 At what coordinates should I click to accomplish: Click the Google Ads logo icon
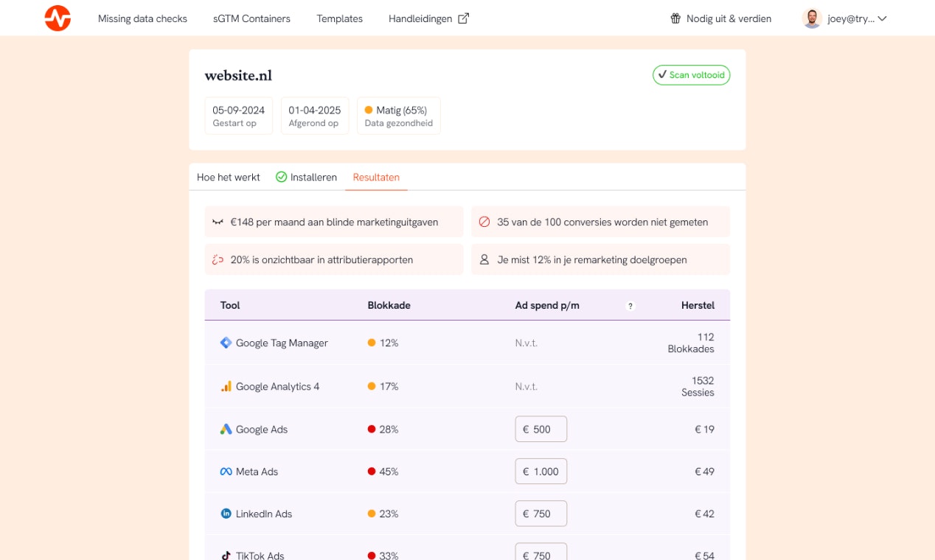point(226,429)
